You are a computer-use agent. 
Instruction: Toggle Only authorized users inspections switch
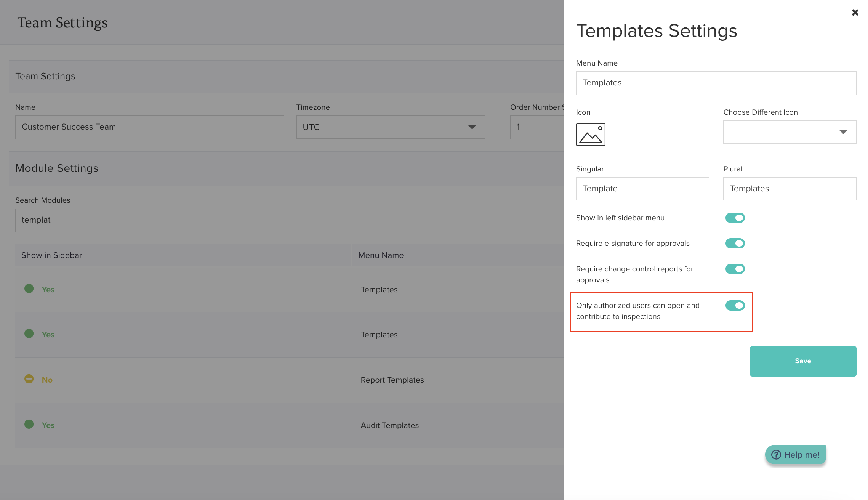click(735, 305)
